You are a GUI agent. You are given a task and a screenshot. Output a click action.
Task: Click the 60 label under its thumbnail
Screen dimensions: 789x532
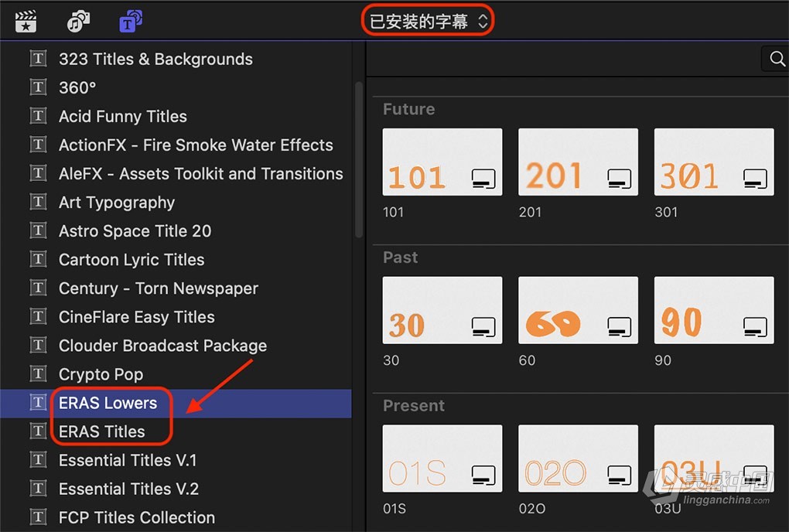tap(527, 360)
